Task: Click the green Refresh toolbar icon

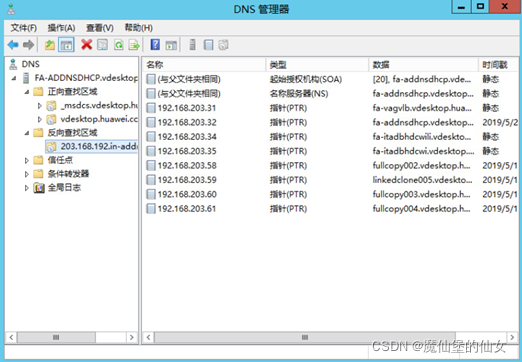Action: tap(119, 45)
